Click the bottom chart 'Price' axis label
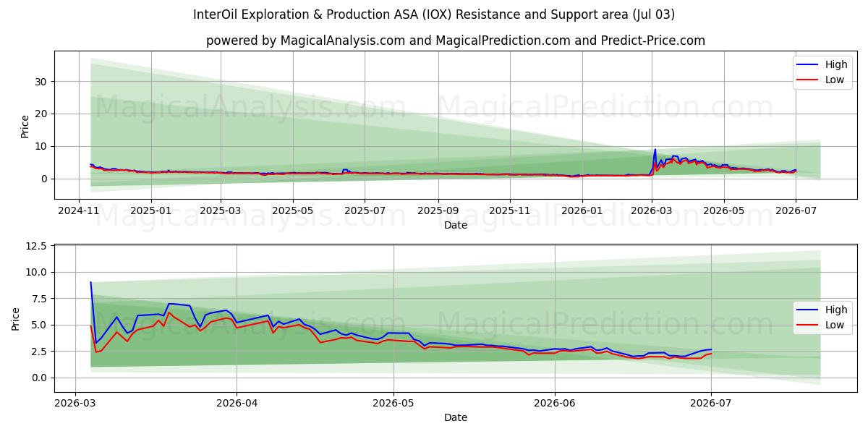This screenshot has width=868, height=434. (x=16, y=318)
